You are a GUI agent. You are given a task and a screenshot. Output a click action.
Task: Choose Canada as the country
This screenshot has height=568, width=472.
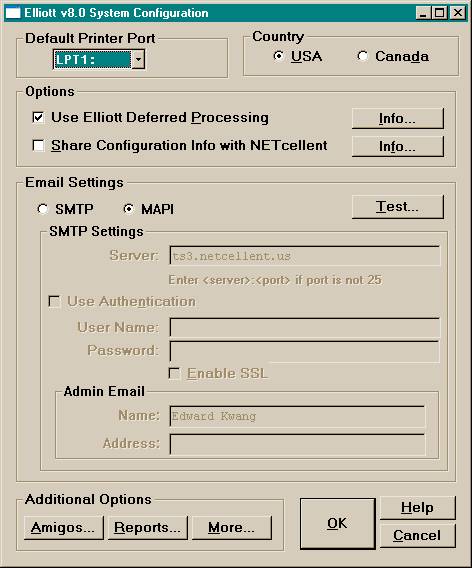coord(362,56)
